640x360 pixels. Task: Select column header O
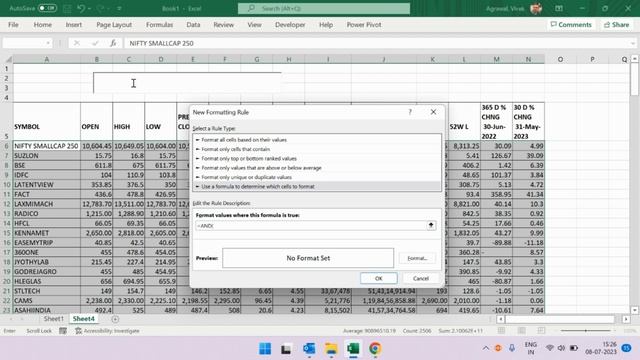(x=560, y=60)
